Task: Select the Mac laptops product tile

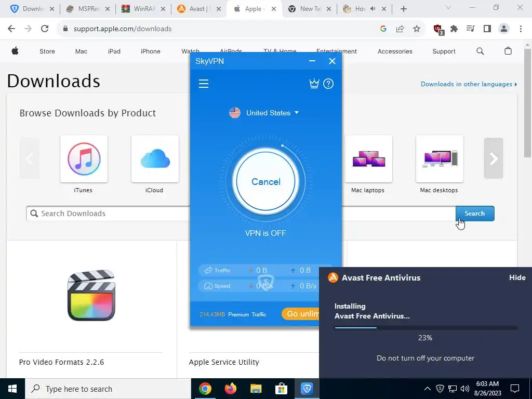Action: [368, 159]
